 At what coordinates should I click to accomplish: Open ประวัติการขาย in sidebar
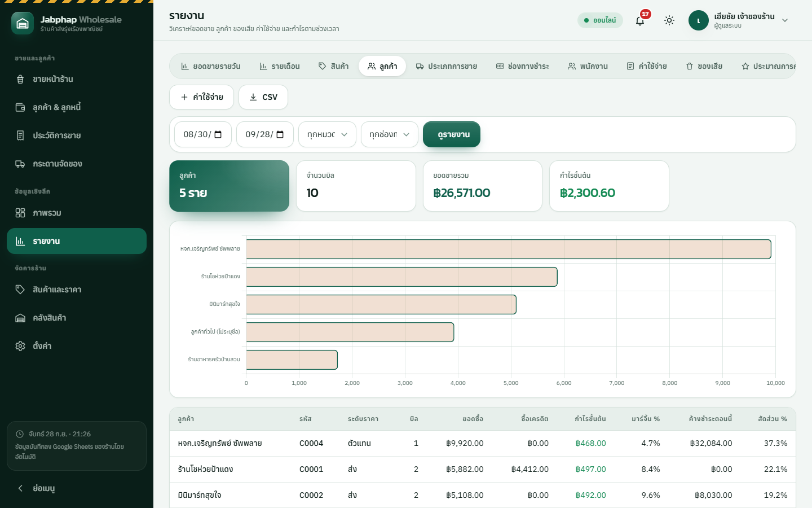point(77,135)
